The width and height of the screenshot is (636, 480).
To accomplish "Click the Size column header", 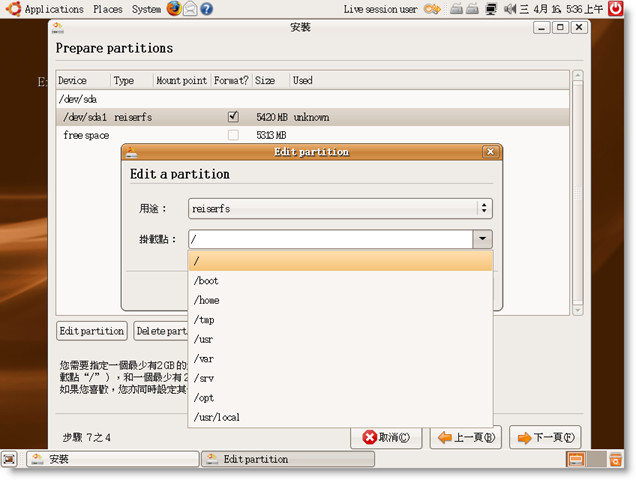I will (x=271, y=80).
